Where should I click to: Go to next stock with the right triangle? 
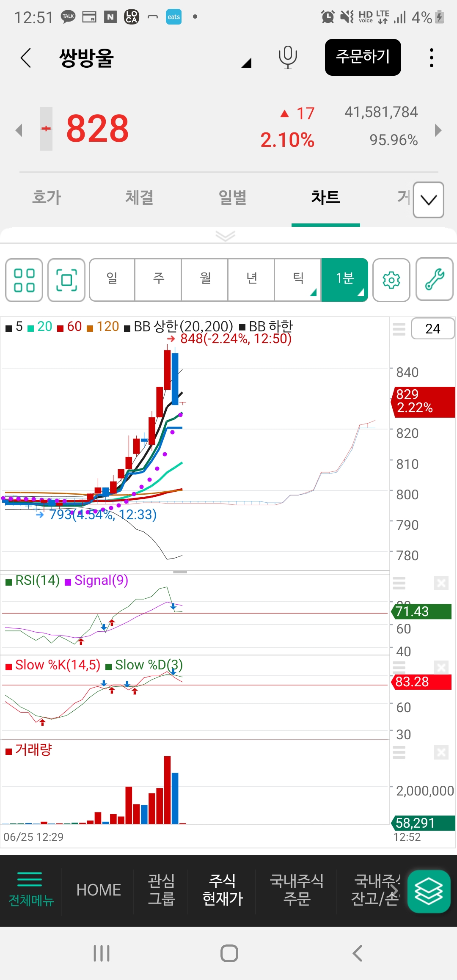(438, 130)
